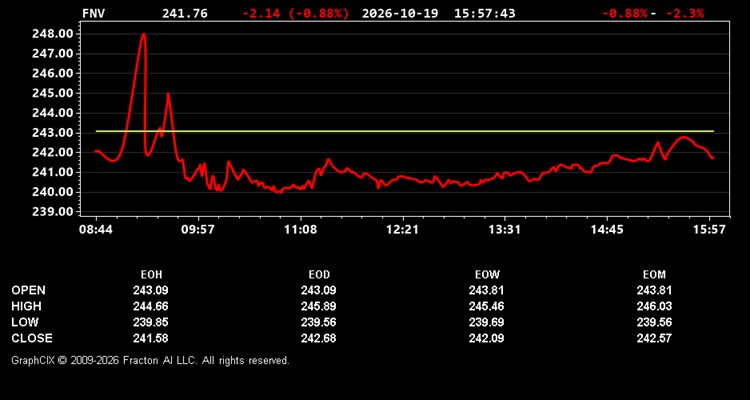
Task: Click the 2026-10-19 date in header
Action: pyautogui.click(x=400, y=13)
